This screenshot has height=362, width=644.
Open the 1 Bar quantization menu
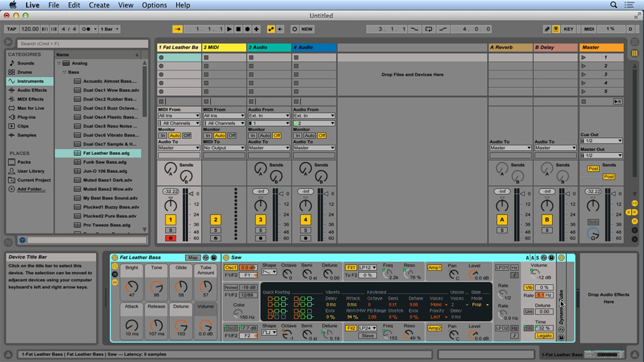109,29
